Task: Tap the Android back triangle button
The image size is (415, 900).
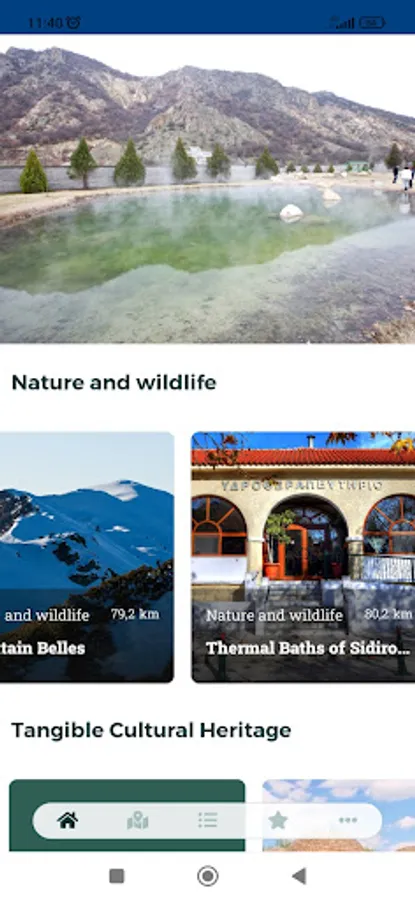Action: pyautogui.click(x=298, y=876)
